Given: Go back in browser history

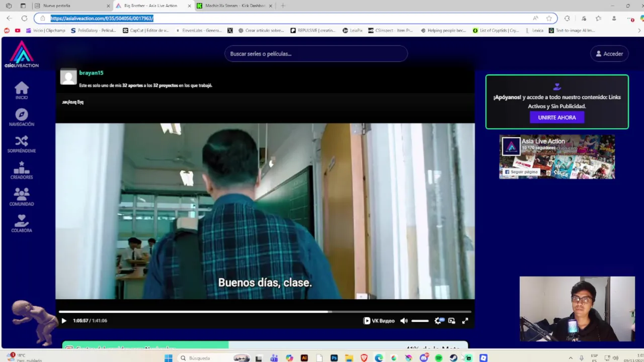Looking at the screenshot, I should 9,18.
